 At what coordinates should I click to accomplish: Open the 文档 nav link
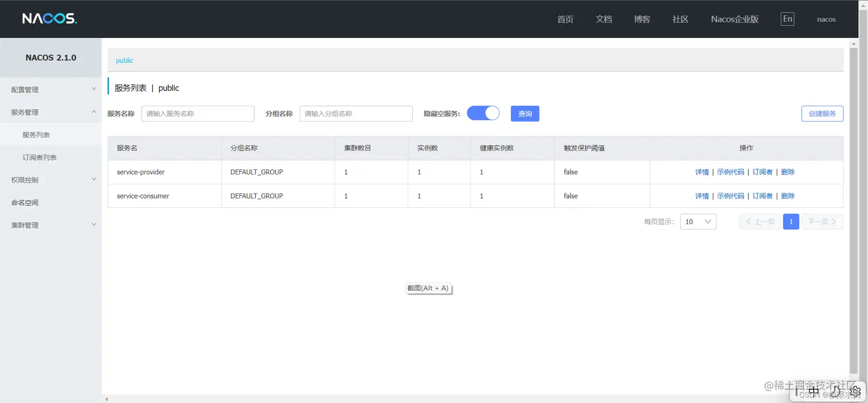(603, 19)
